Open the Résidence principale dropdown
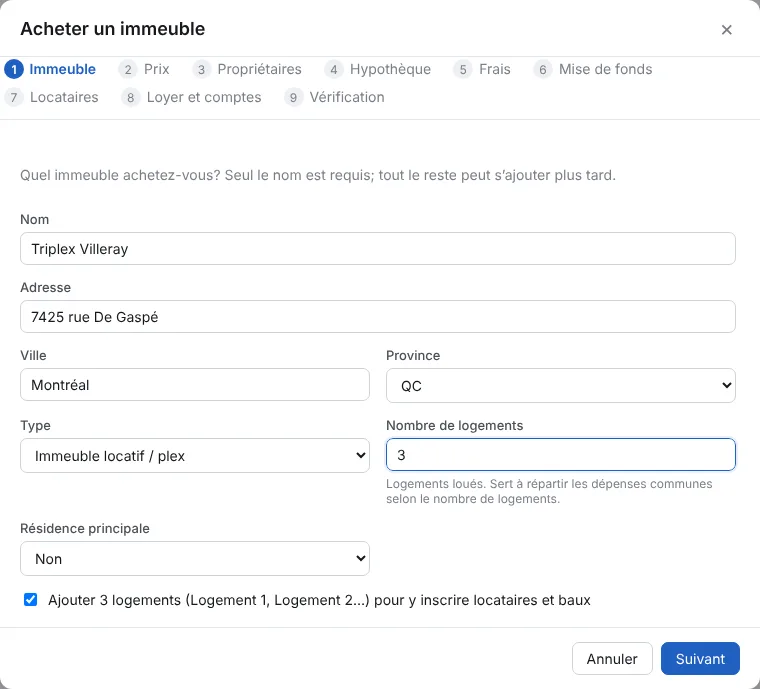The height and width of the screenshot is (689, 760). pos(195,559)
